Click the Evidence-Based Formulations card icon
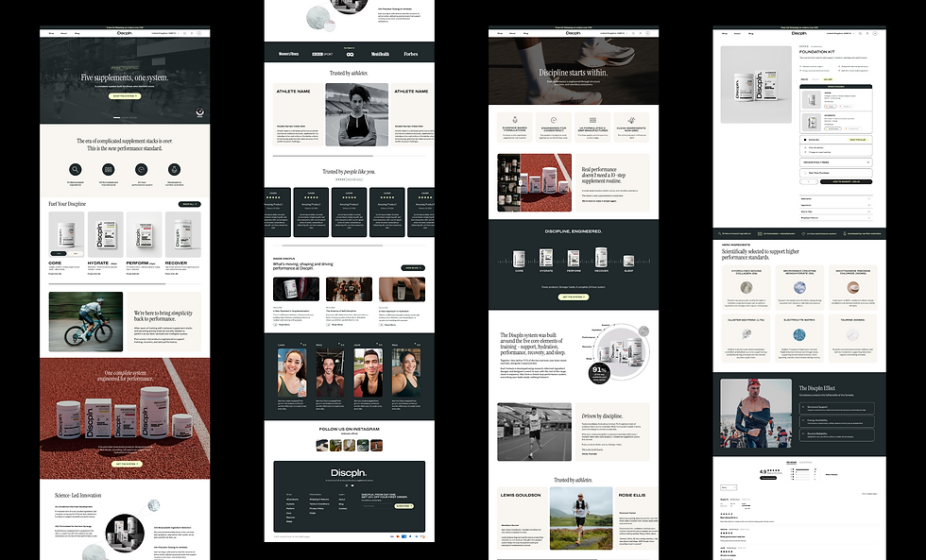Viewport: 926px width, 560px height. pos(514,120)
